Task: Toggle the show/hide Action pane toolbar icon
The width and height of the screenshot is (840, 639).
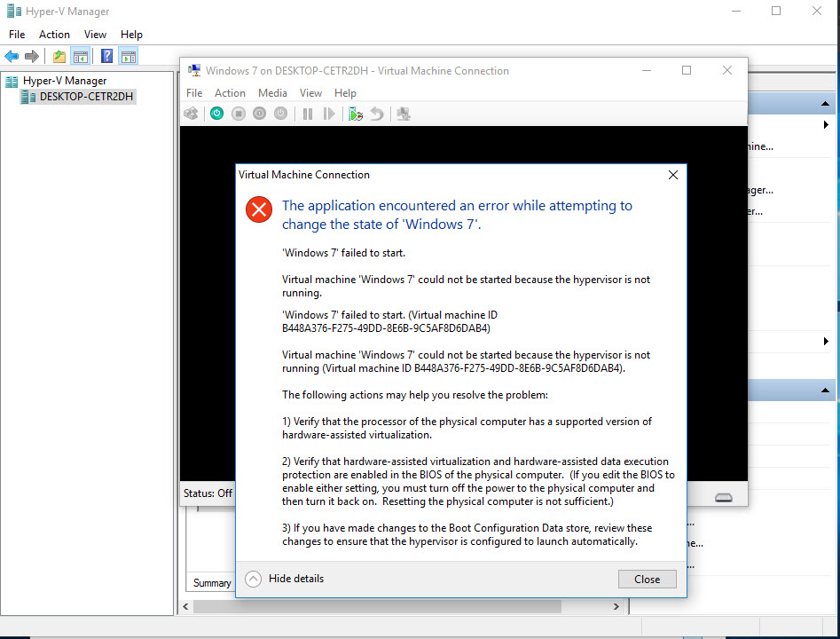Action: tap(129, 56)
